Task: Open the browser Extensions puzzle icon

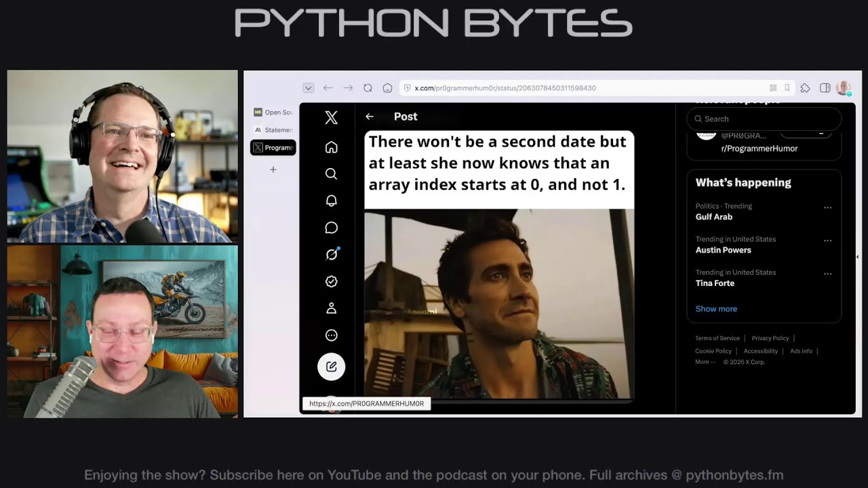Action: click(x=806, y=88)
